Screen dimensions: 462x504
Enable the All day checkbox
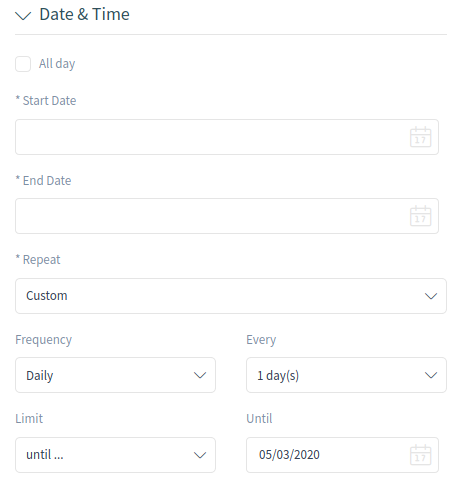[x=23, y=64]
